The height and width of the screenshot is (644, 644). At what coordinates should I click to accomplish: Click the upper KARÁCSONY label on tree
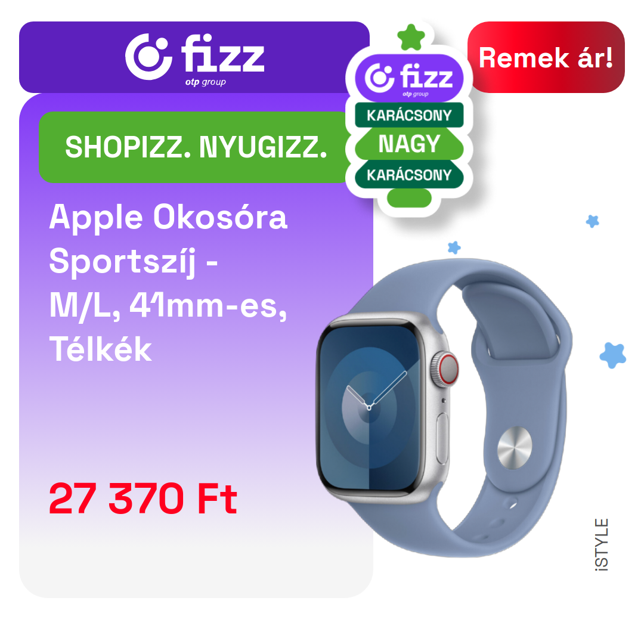pos(409,116)
